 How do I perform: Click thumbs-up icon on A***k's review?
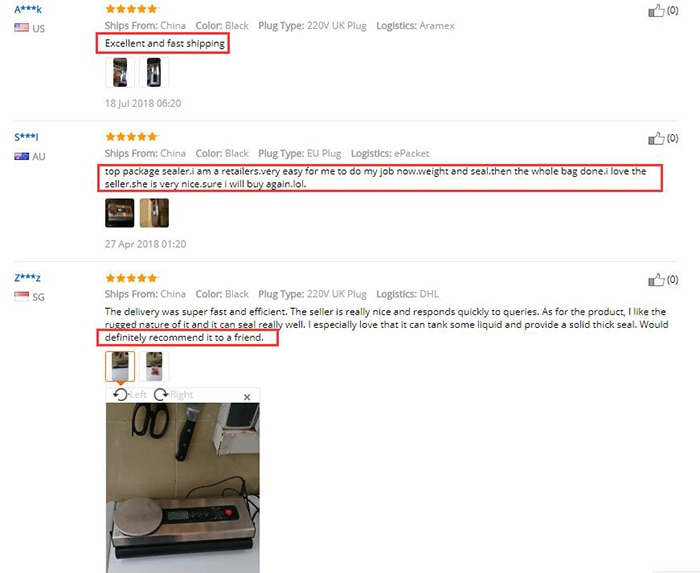click(x=656, y=11)
